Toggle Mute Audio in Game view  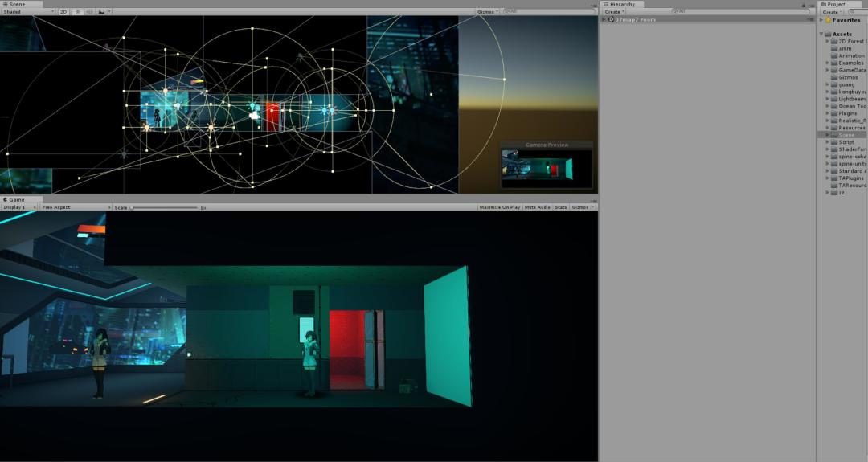537,207
